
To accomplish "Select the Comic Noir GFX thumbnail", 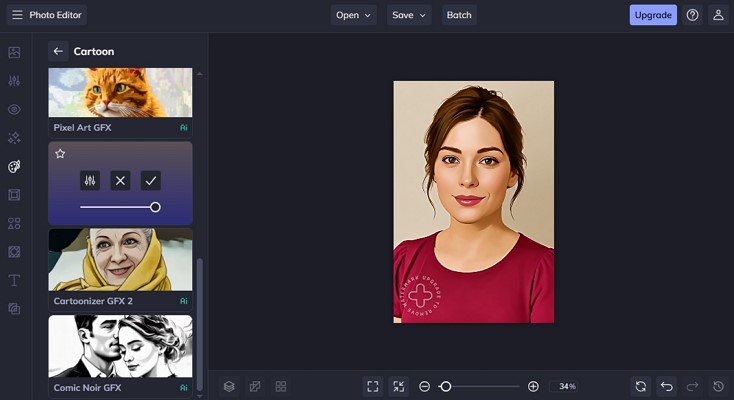I will (x=120, y=346).
